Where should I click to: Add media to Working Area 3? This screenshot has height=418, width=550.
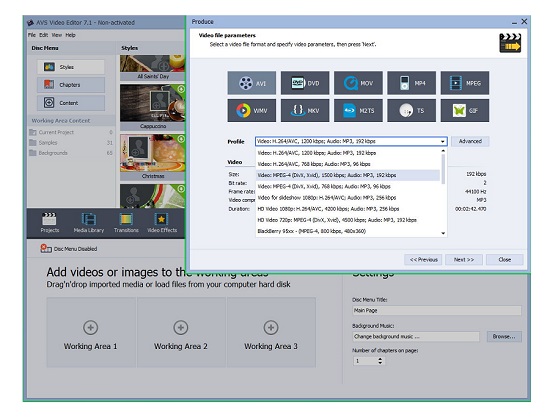pyautogui.click(x=271, y=332)
